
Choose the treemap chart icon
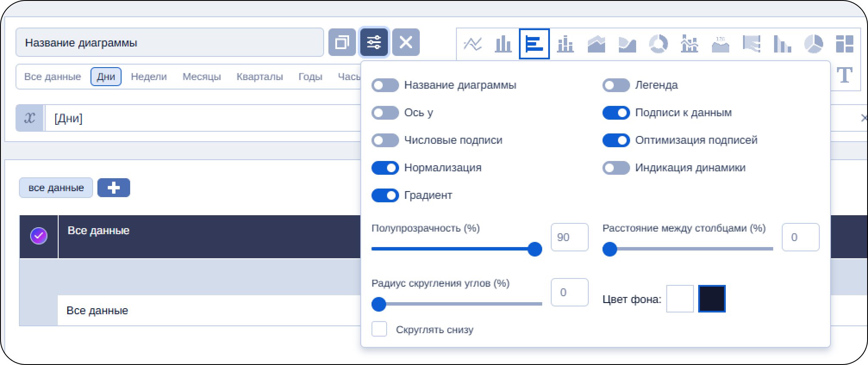(844, 44)
